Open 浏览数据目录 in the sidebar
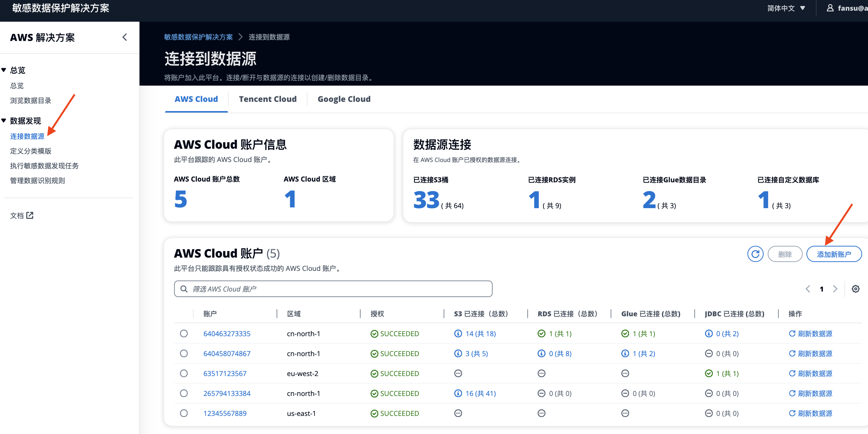Image resolution: width=868 pixels, height=434 pixels. tap(31, 100)
